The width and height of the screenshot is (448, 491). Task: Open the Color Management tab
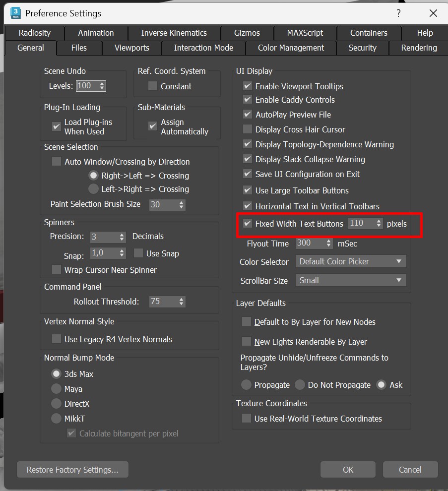(x=291, y=48)
